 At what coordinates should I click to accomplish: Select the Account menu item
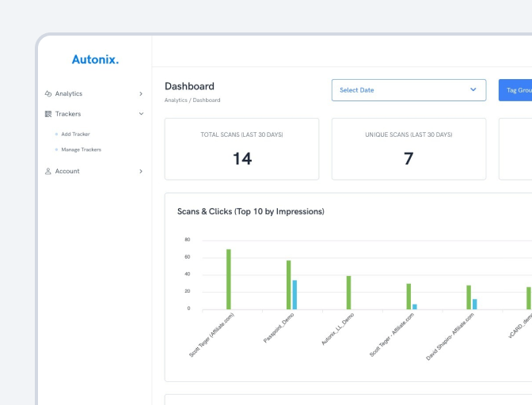67,172
